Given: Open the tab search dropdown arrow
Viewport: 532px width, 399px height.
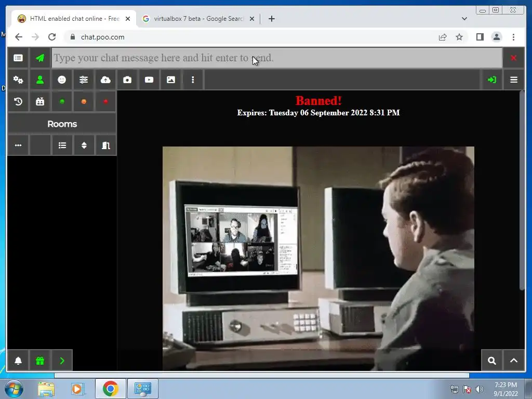Looking at the screenshot, I should click(464, 19).
